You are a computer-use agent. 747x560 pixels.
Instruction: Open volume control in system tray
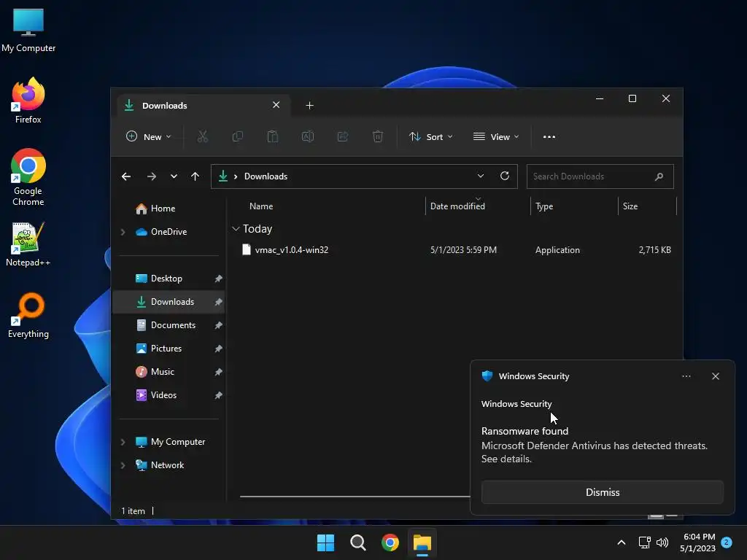[662, 542]
